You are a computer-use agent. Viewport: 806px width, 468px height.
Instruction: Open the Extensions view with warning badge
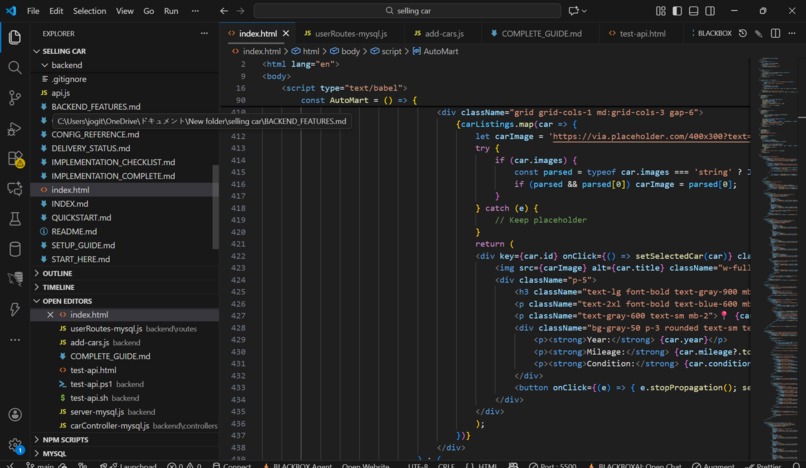[x=14, y=158]
